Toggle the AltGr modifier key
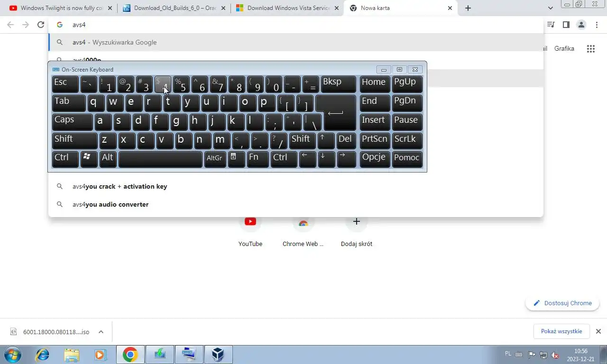Image resolution: width=607 pixels, height=364 pixels. [x=215, y=159]
